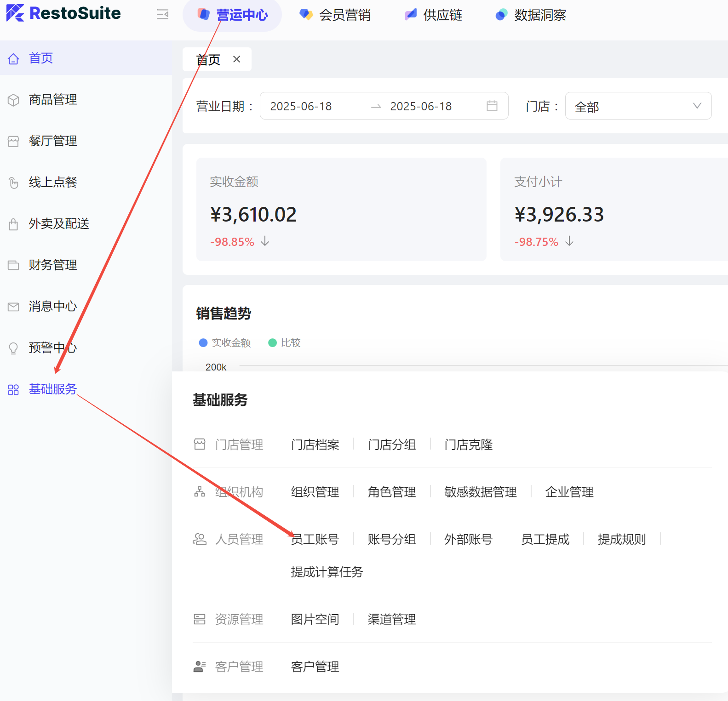This screenshot has height=701, width=728.
Task: Click the 数据洞察 module icon
Action: tap(501, 15)
